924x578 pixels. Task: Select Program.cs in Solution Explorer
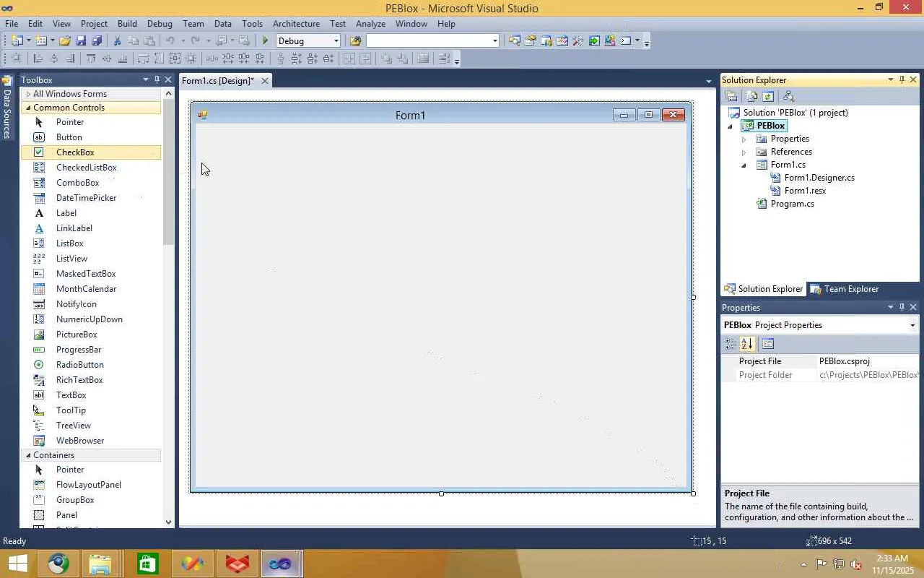(792, 204)
